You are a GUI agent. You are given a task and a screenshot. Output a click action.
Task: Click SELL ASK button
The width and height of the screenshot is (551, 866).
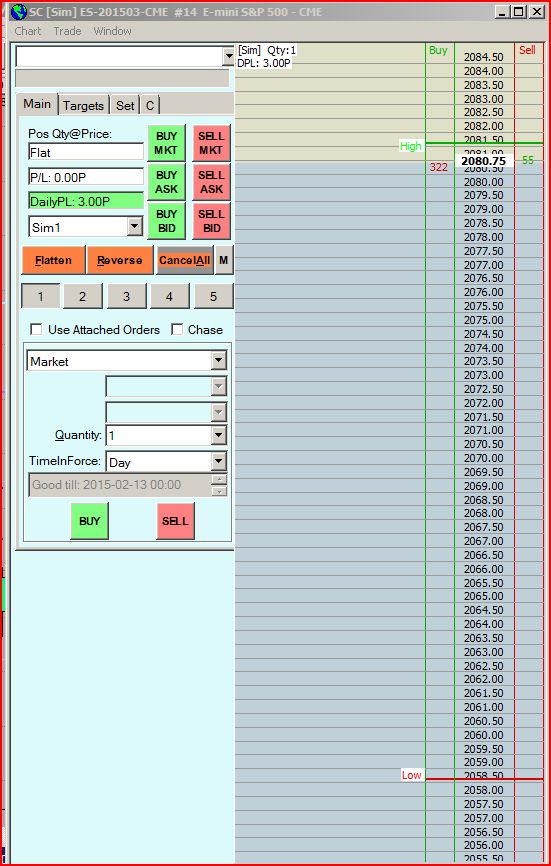tap(211, 182)
